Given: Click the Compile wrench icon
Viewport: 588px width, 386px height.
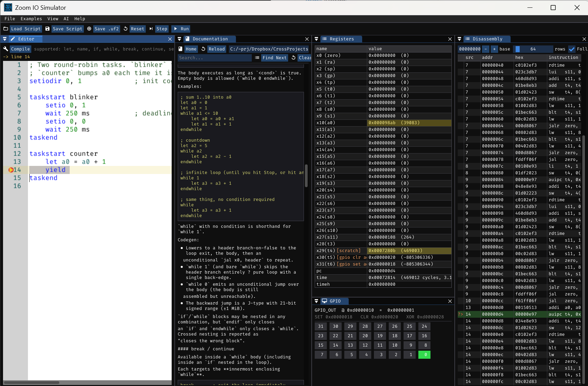Looking at the screenshot, I should tap(6, 49).
